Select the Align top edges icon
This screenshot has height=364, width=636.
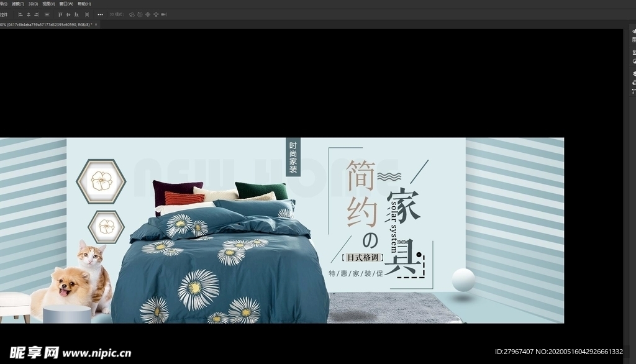pyautogui.click(x=60, y=14)
